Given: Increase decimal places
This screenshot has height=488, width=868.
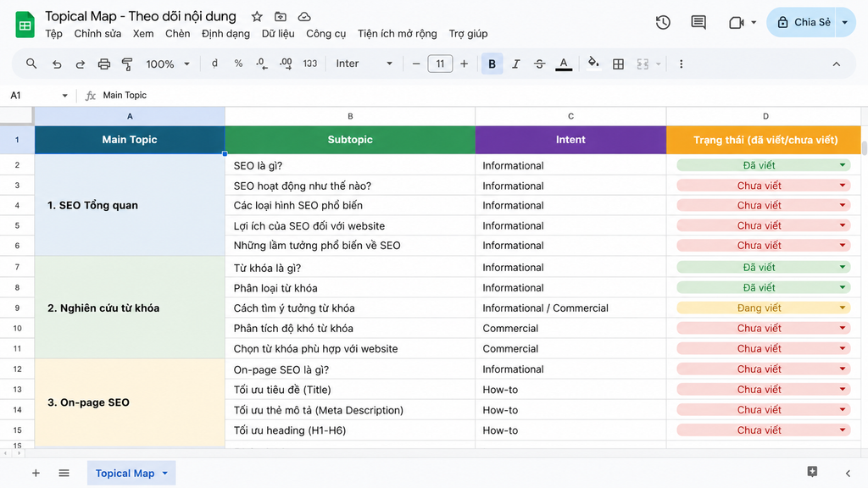Looking at the screenshot, I should point(286,64).
